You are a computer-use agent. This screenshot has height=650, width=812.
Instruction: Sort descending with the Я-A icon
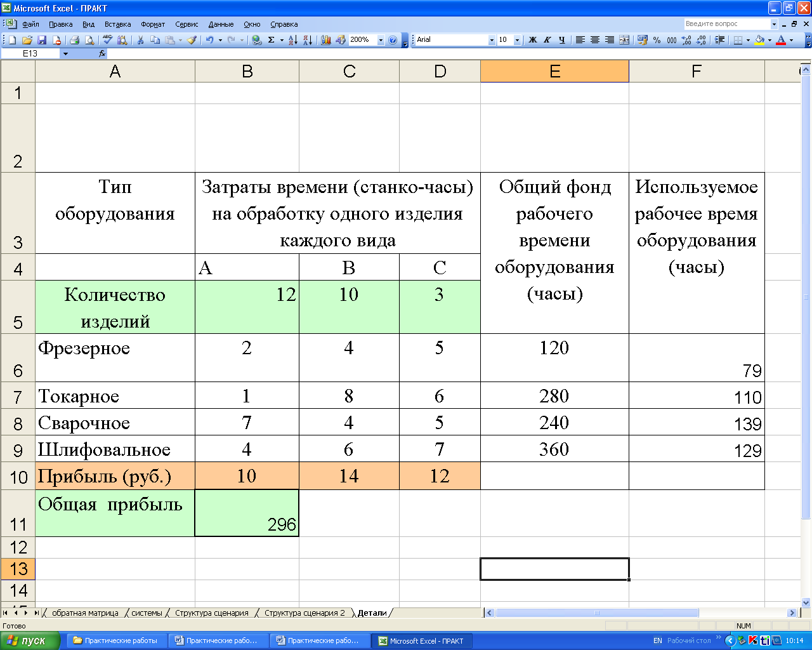click(308, 40)
